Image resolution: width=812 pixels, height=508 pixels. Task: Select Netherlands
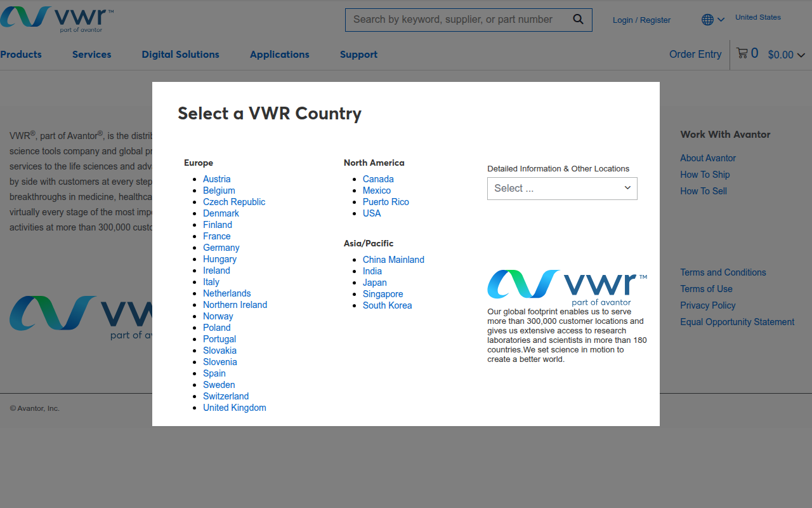tap(226, 293)
